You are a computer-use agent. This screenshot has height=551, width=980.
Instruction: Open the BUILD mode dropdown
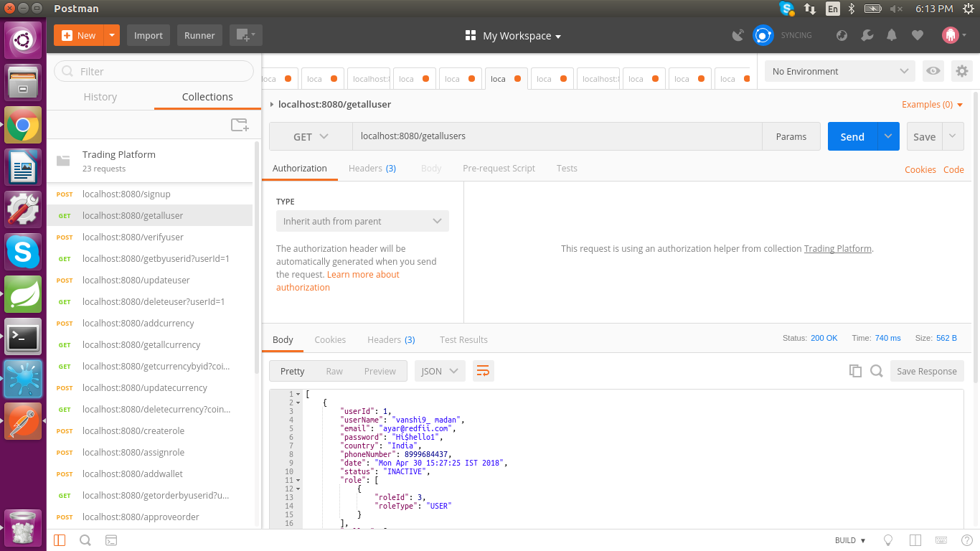[850, 540]
